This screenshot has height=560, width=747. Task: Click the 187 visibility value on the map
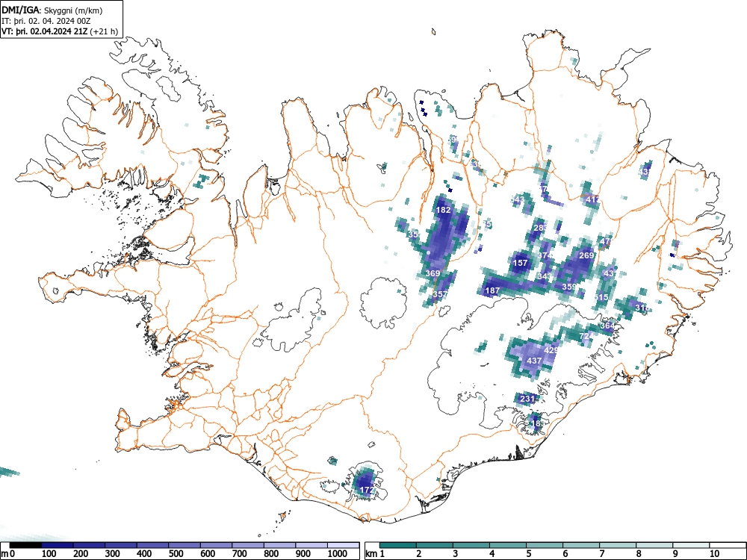tap(492, 290)
